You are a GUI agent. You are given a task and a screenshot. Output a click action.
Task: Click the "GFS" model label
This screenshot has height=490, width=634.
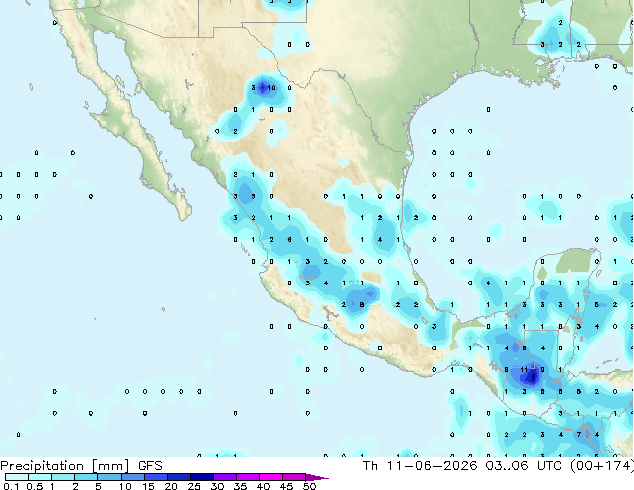pos(150,466)
